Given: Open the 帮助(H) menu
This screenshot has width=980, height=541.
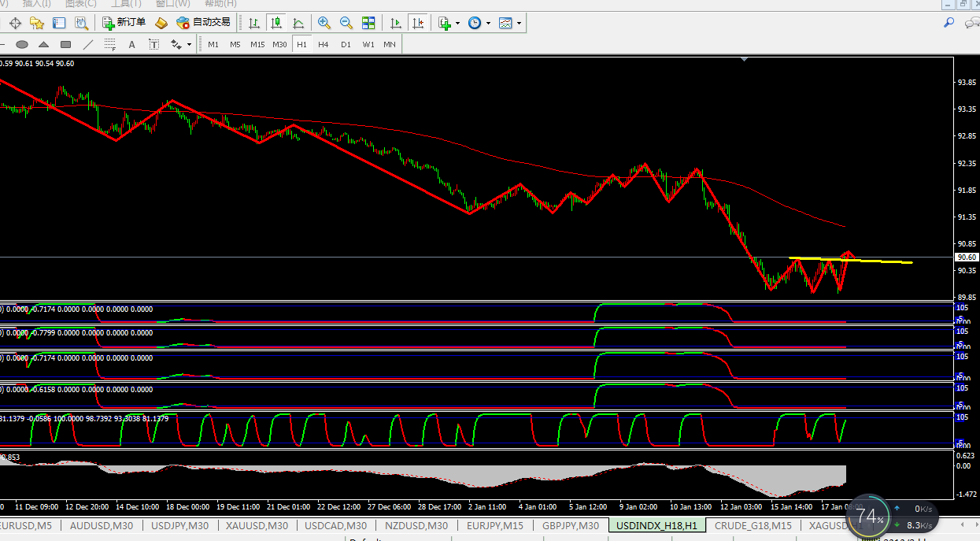Looking at the screenshot, I should pos(220,4).
